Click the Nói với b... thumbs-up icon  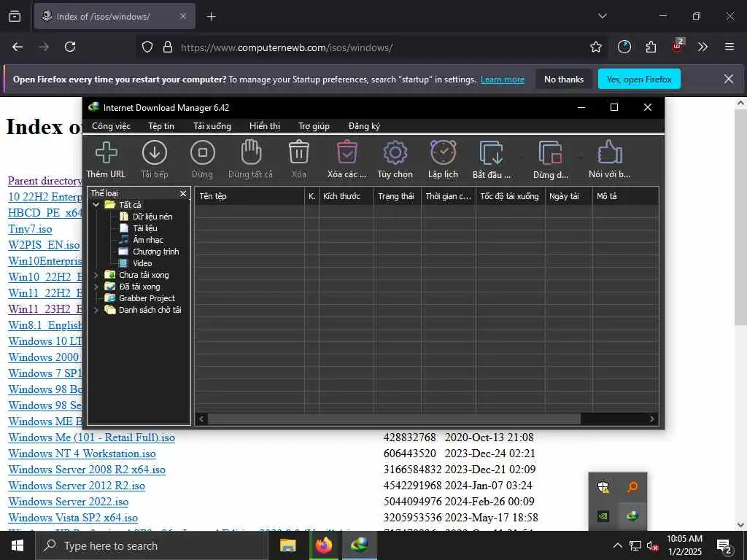[609, 152]
